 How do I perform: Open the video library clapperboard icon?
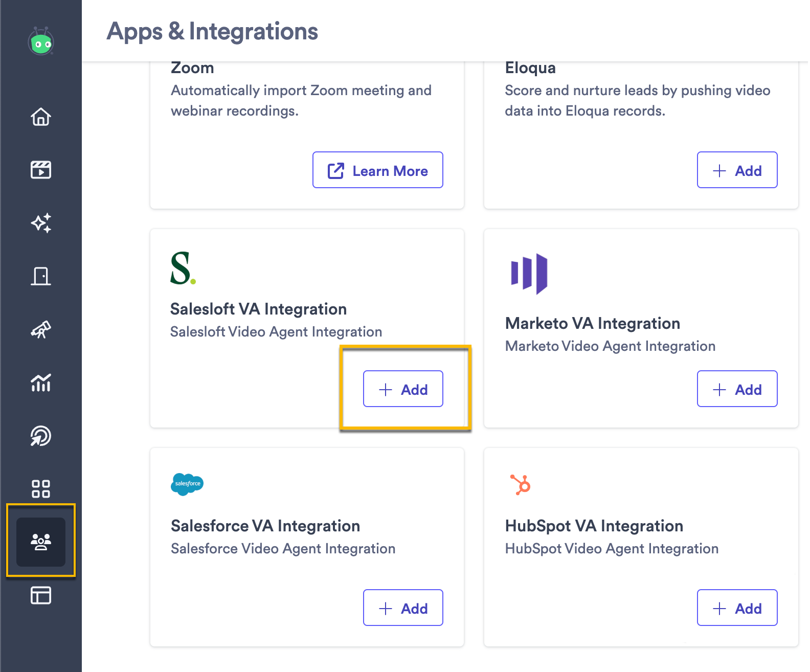click(x=41, y=170)
